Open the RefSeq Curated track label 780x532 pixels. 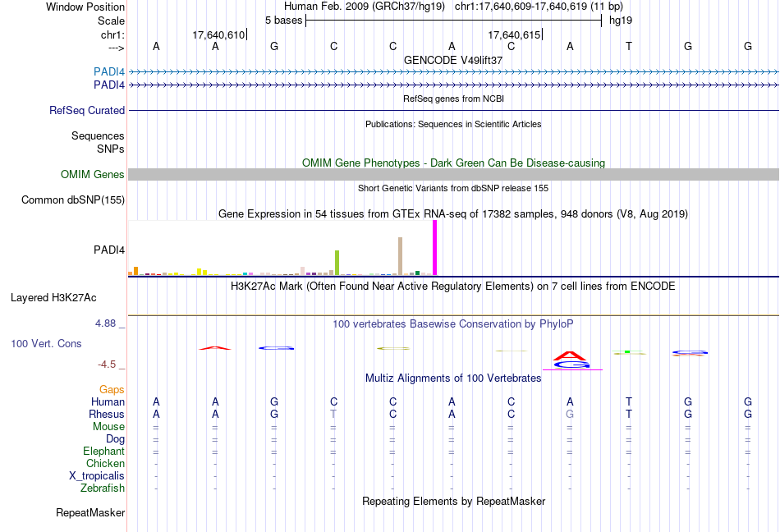point(87,110)
